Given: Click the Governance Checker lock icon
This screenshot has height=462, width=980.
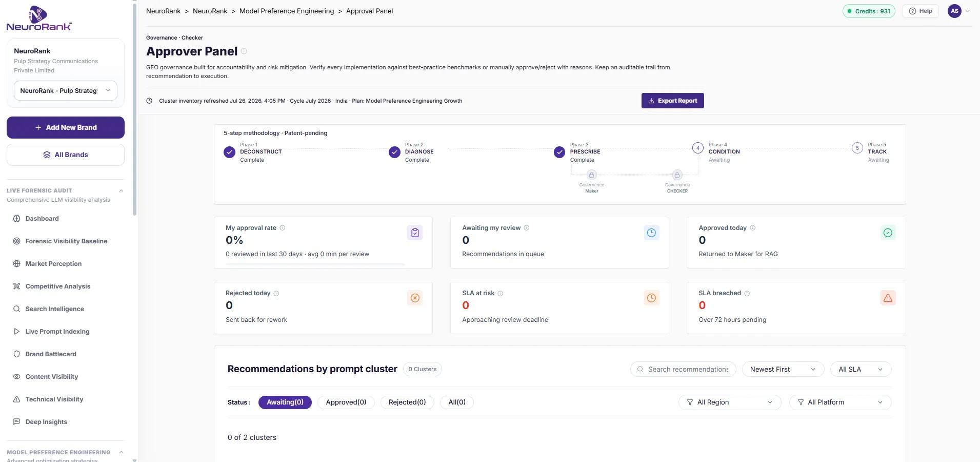Looking at the screenshot, I should click(677, 175).
